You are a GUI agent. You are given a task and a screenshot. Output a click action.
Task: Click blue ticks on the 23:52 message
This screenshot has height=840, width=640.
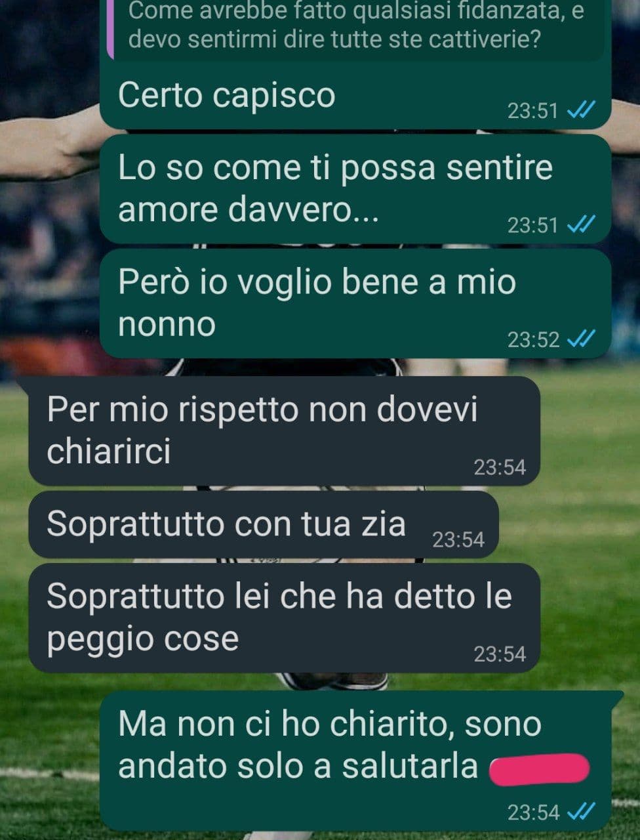[581, 339]
